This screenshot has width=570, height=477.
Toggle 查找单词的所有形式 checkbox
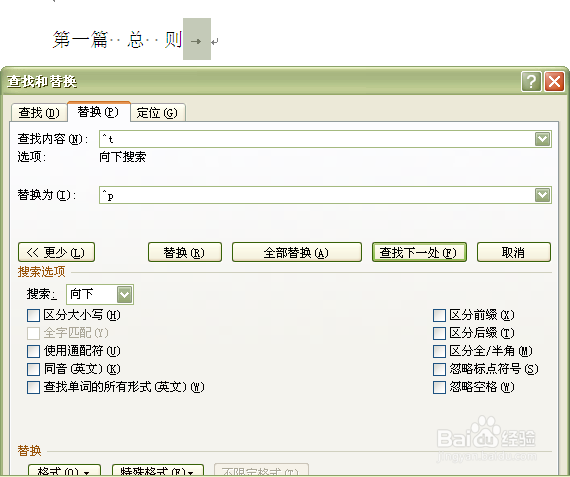click(x=33, y=387)
